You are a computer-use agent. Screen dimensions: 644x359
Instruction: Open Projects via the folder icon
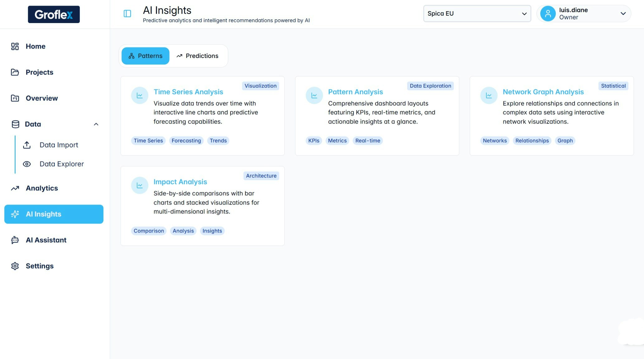click(15, 72)
